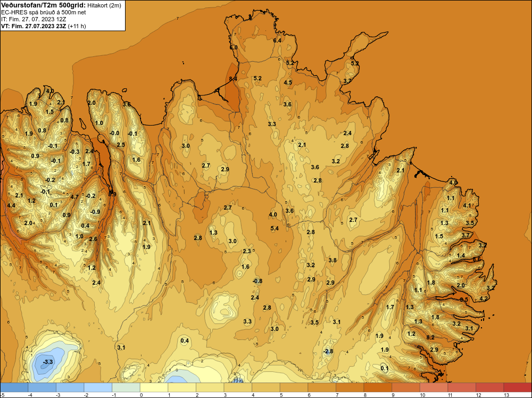Select the 2.3 temperature label

[x=247, y=251]
